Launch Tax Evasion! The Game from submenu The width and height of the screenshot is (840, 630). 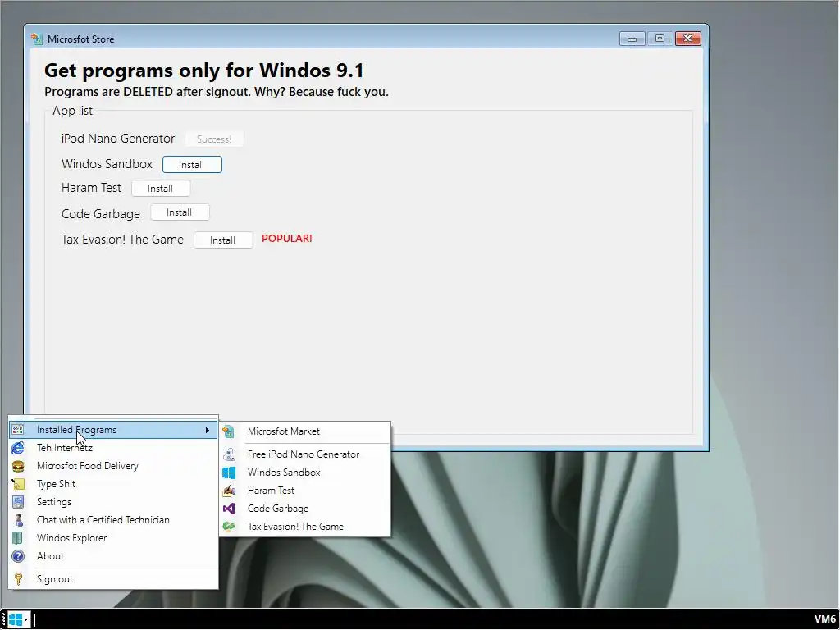point(305,527)
